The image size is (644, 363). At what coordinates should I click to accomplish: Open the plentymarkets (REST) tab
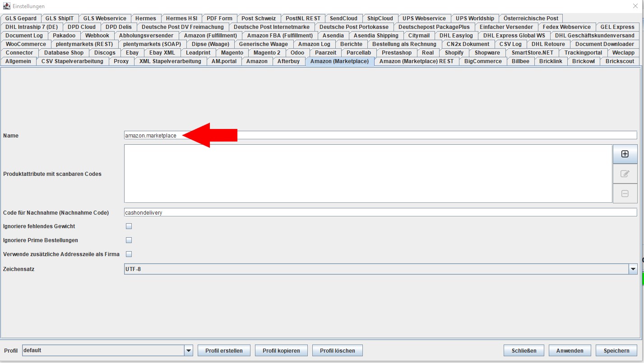click(x=84, y=44)
